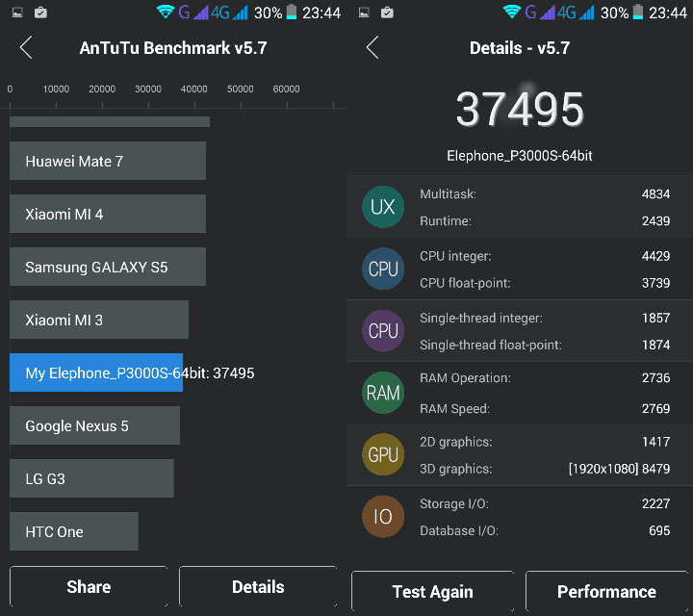
Task: Tap the Single-thread float-point score row
Action: point(545,345)
